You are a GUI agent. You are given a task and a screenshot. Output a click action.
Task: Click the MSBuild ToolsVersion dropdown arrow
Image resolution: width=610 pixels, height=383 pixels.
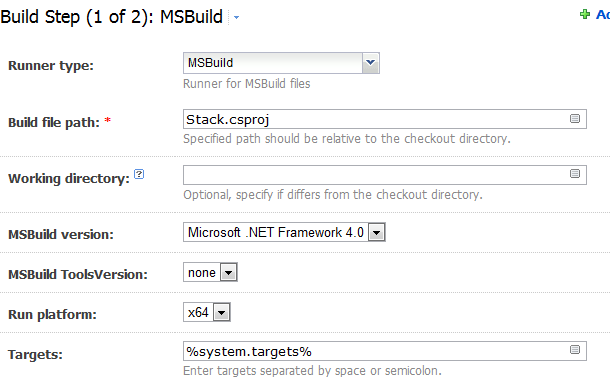point(229,272)
